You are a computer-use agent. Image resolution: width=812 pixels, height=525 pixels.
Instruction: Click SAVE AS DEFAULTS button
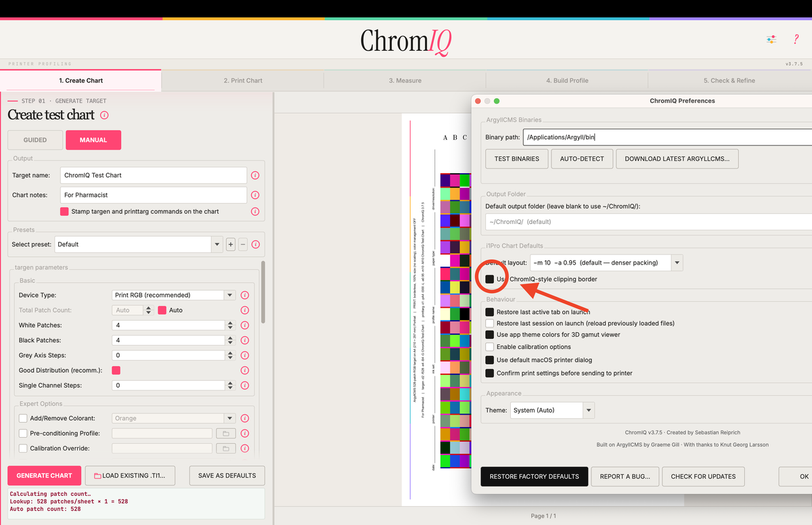click(x=227, y=476)
